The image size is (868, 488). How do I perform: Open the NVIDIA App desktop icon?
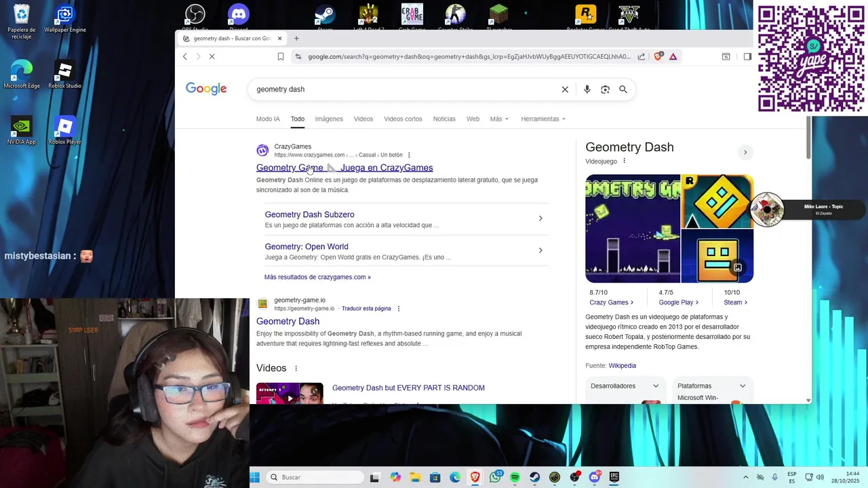pyautogui.click(x=22, y=131)
